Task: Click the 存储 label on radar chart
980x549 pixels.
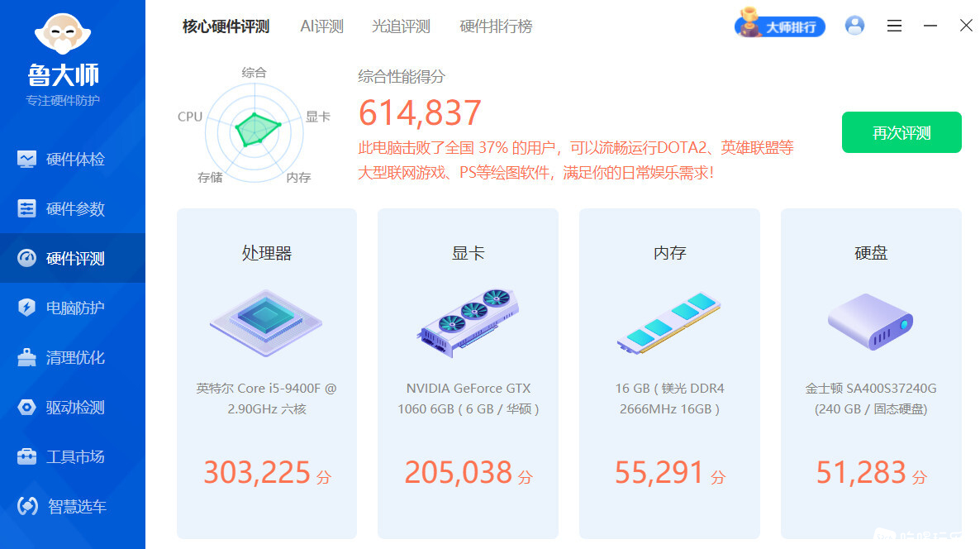Action: [x=210, y=178]
